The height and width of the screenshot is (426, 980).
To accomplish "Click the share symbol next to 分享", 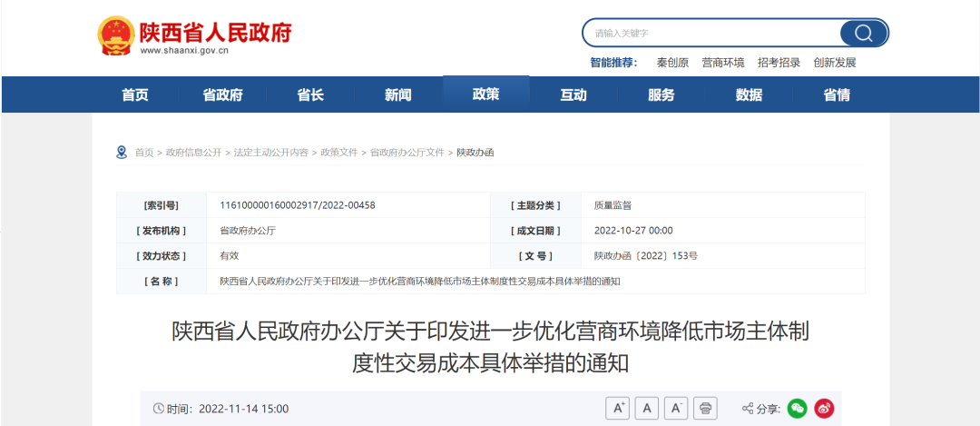I will (748, 409).
